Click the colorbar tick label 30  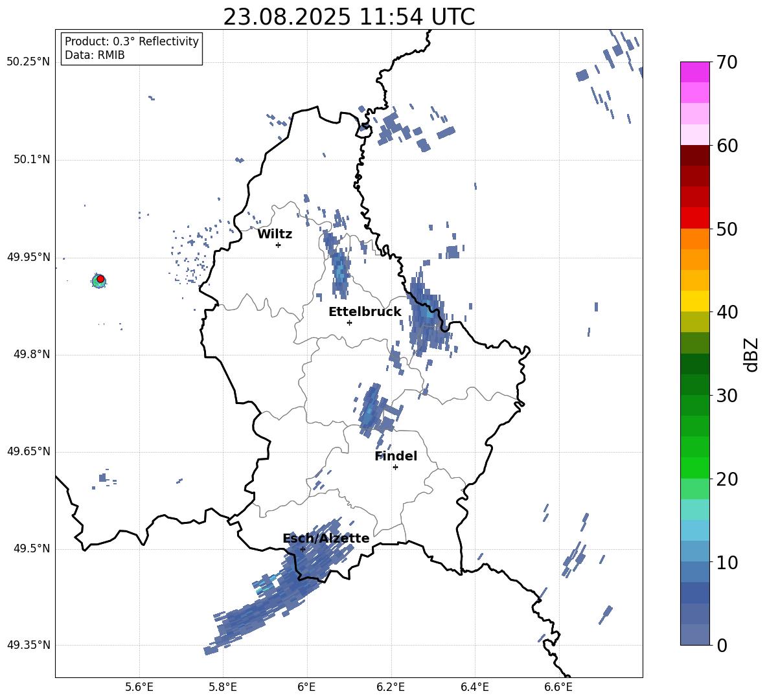pyautogui.click(x=727, y=396)
